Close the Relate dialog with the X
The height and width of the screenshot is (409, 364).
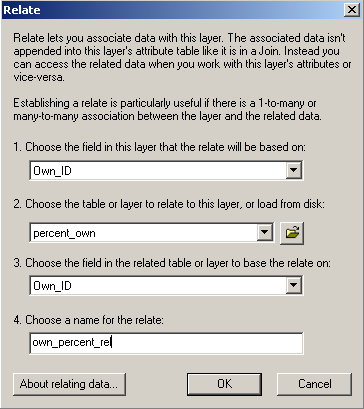point(352,10)
